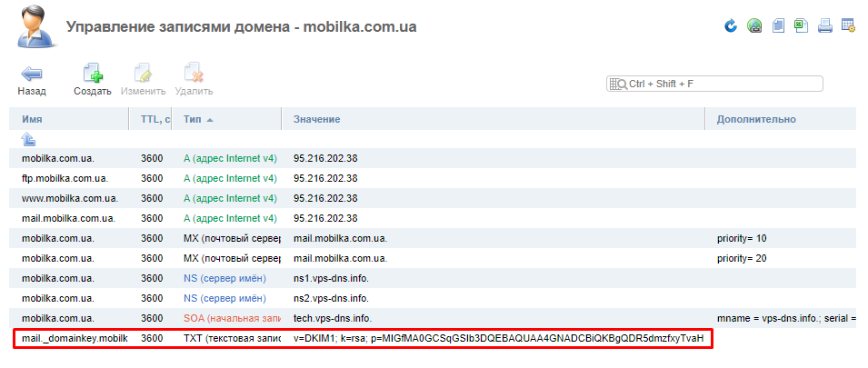Click mail.mobilka.com.ua. value in priority= 10 row

pos(341,238)
